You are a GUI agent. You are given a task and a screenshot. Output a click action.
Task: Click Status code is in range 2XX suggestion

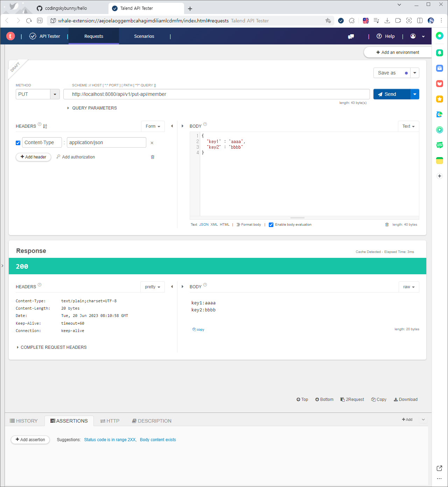[110, 440]
